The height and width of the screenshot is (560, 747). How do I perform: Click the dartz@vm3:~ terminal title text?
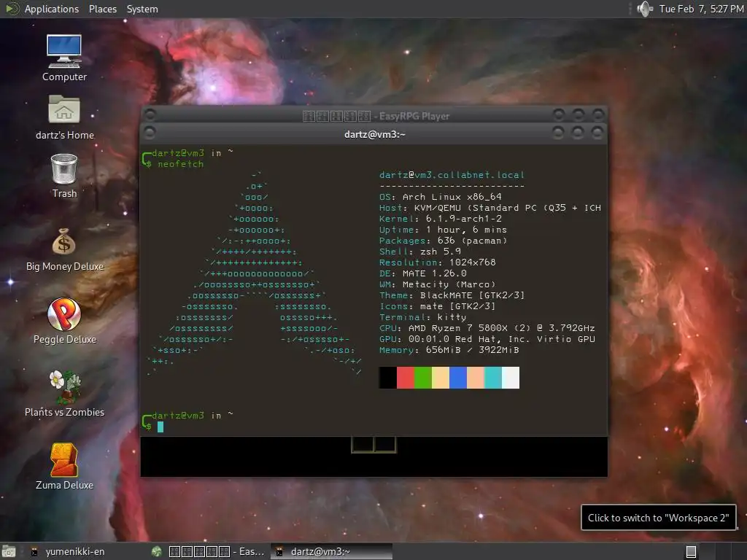374,134
